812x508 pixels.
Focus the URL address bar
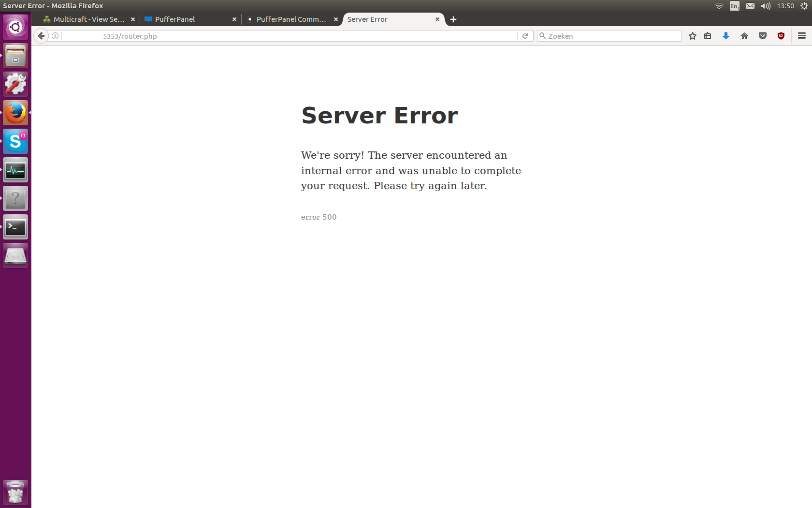point(290,36)
